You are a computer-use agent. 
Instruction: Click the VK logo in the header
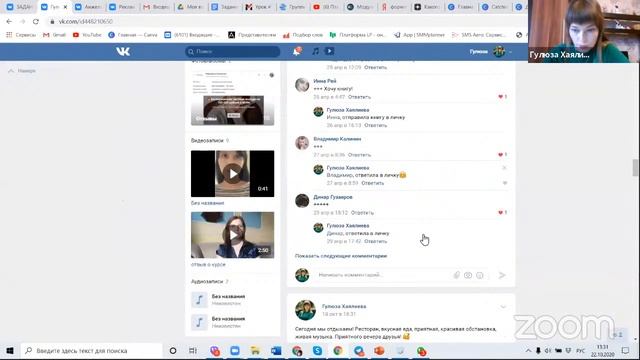[123, 51]
